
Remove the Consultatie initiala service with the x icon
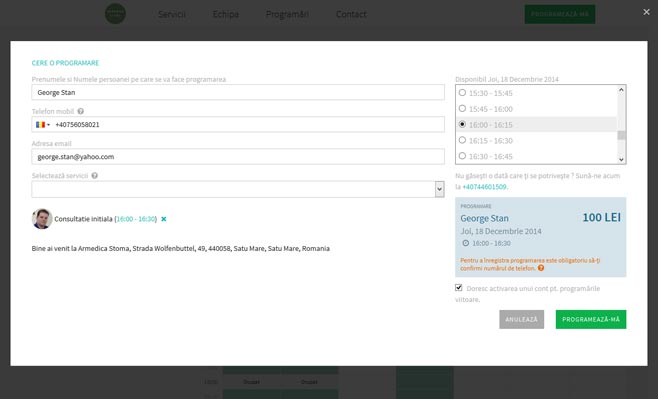pyautogui.click(x=164, y=219)
